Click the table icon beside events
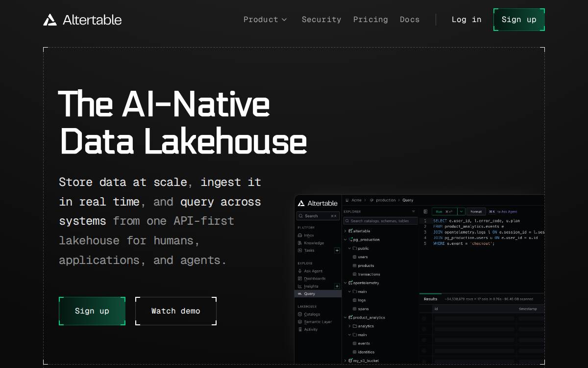Screen dimensions: 588x368 click(355, 343)
